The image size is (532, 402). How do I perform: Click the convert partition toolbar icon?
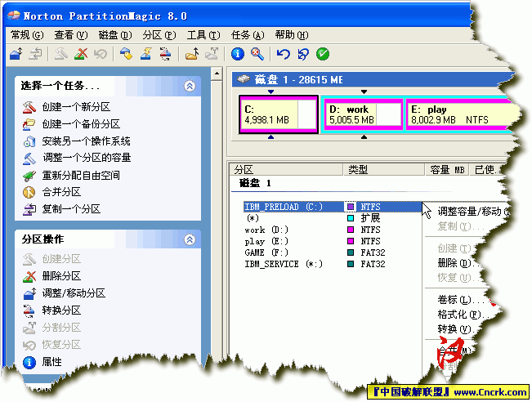[x=165, y=54]
